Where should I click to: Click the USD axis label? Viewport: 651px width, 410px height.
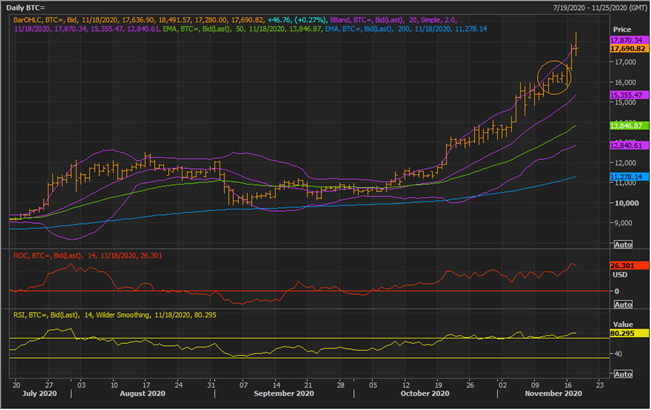click(x=620, y=275)
